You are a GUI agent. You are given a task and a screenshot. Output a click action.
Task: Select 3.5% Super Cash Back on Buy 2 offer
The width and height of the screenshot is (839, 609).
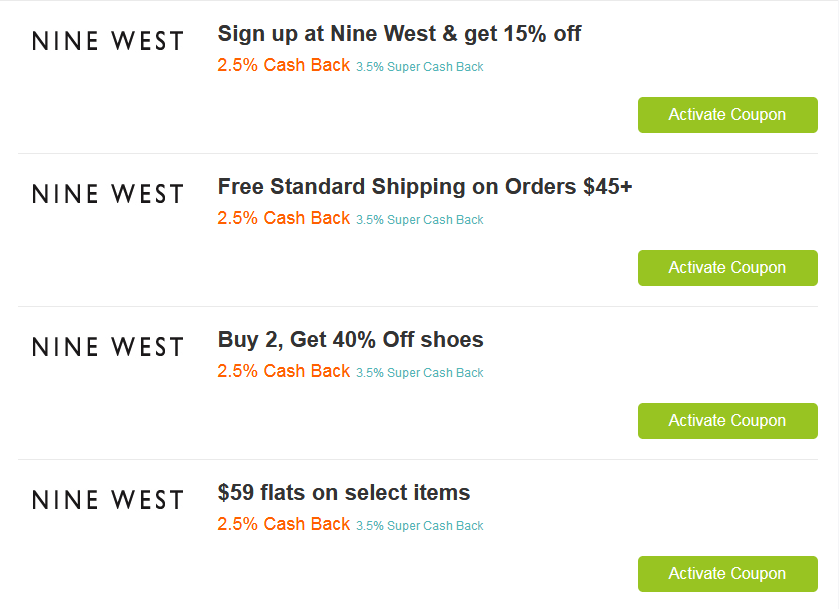coord(419,373)
